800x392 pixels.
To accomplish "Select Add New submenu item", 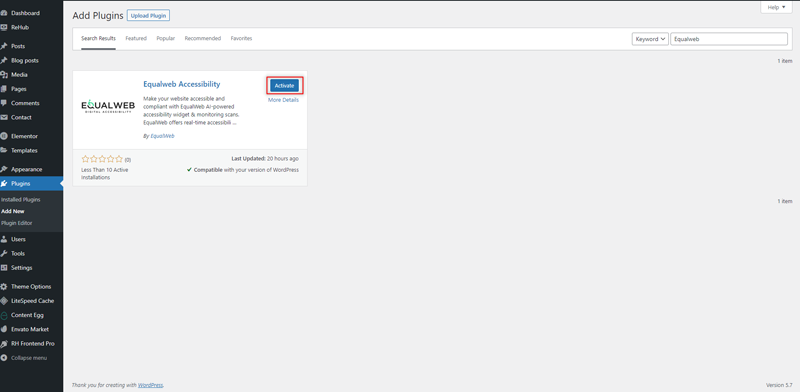I will point(13,211).
